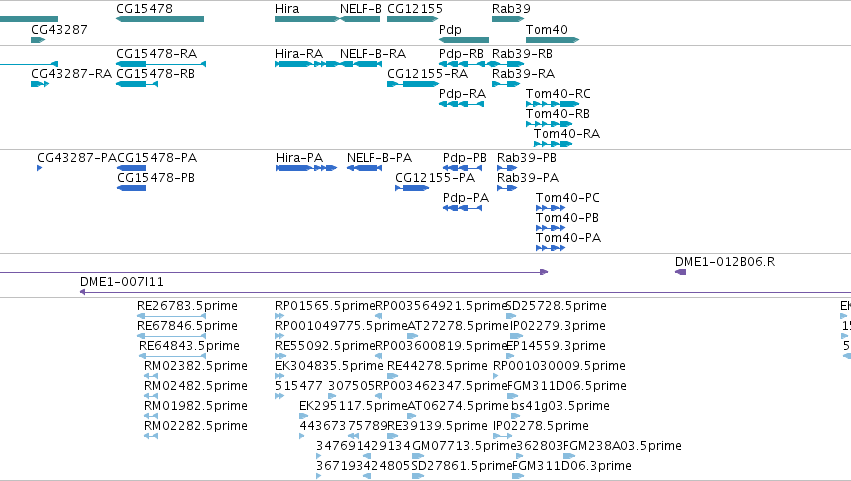
Task: Open polypeptide Tom40-PC label
Action: point(568,198)
